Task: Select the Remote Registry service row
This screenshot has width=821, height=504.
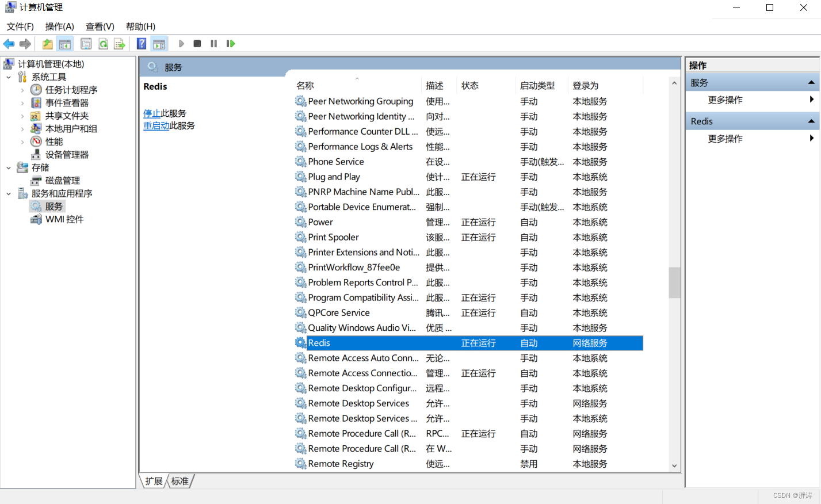Action: [x=468, y=464]
